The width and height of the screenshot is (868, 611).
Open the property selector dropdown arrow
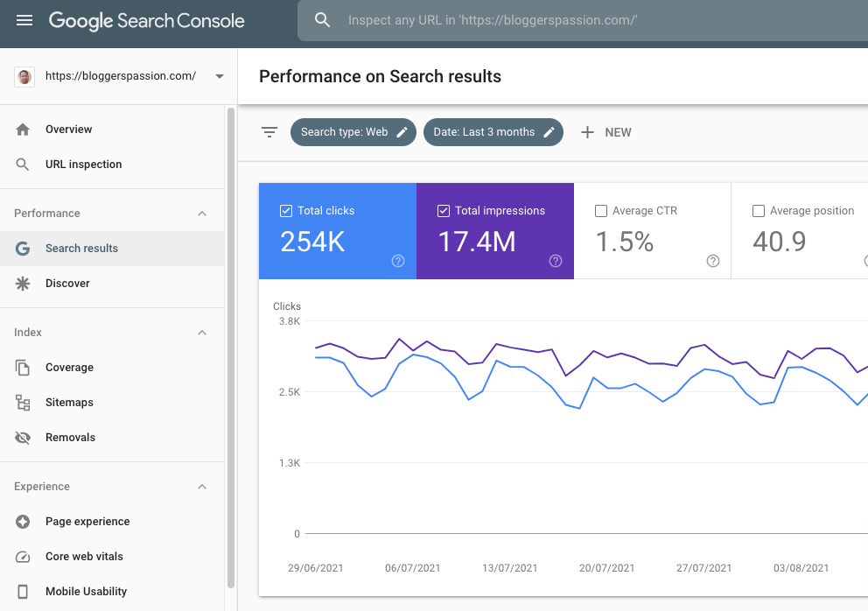[x=220, y=76]
